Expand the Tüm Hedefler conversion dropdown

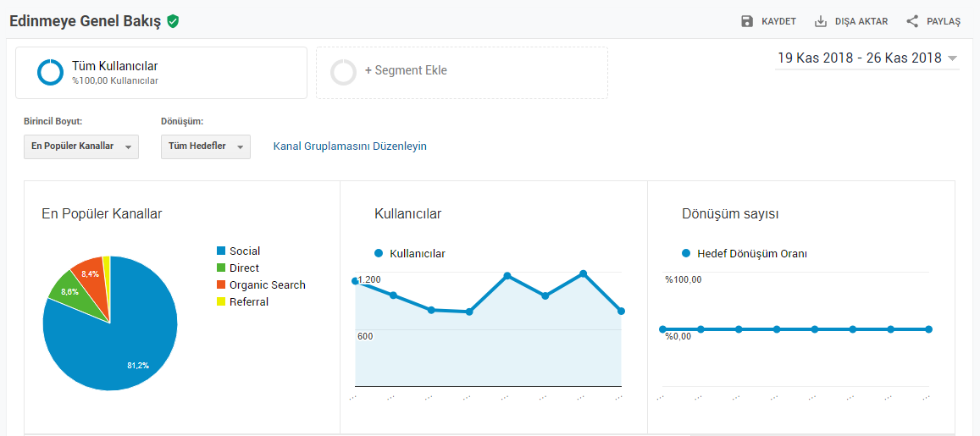[x=206, y=146]
